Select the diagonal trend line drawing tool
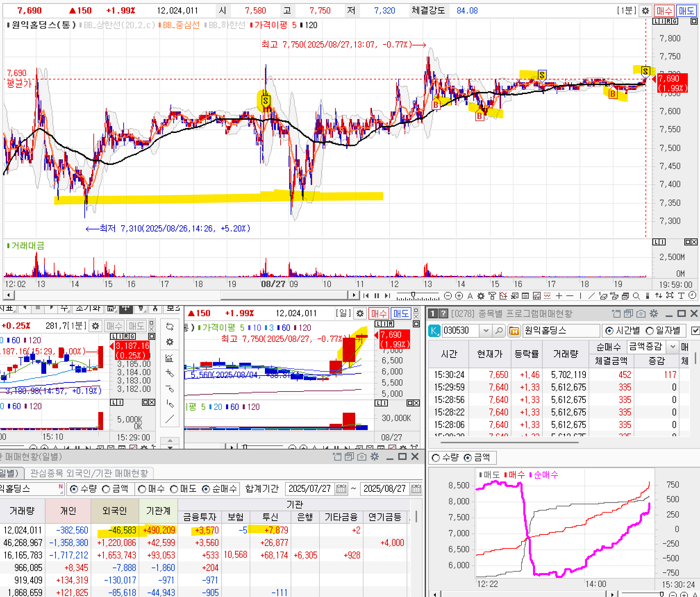This screenshot has width=700, height=597. (x=592, y=296)
